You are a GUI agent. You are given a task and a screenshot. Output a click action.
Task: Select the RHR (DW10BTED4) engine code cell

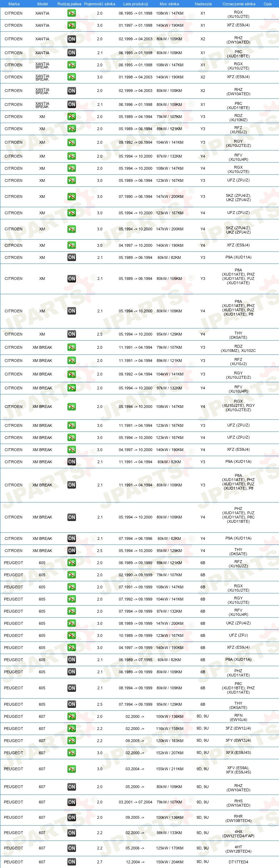click(x=238, y=818)
